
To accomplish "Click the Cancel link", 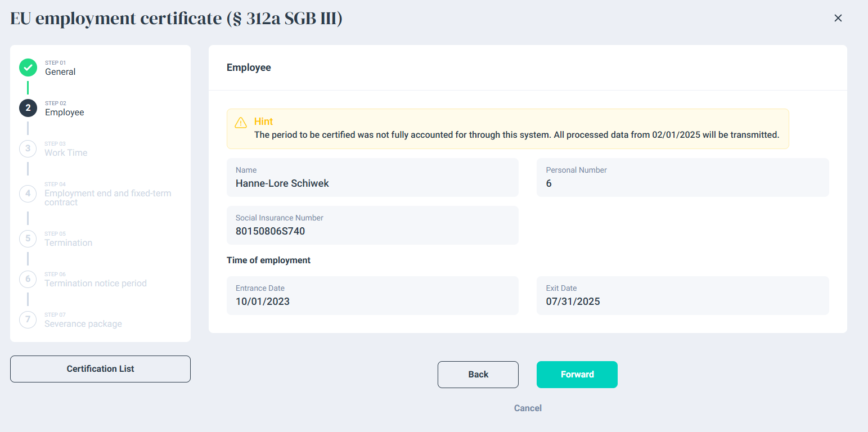I will pos(528,408).
